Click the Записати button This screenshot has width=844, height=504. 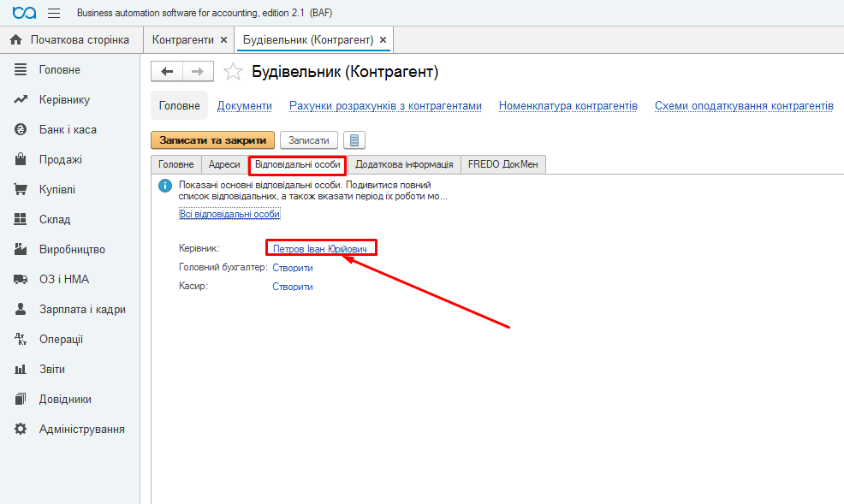click(309, 140)
